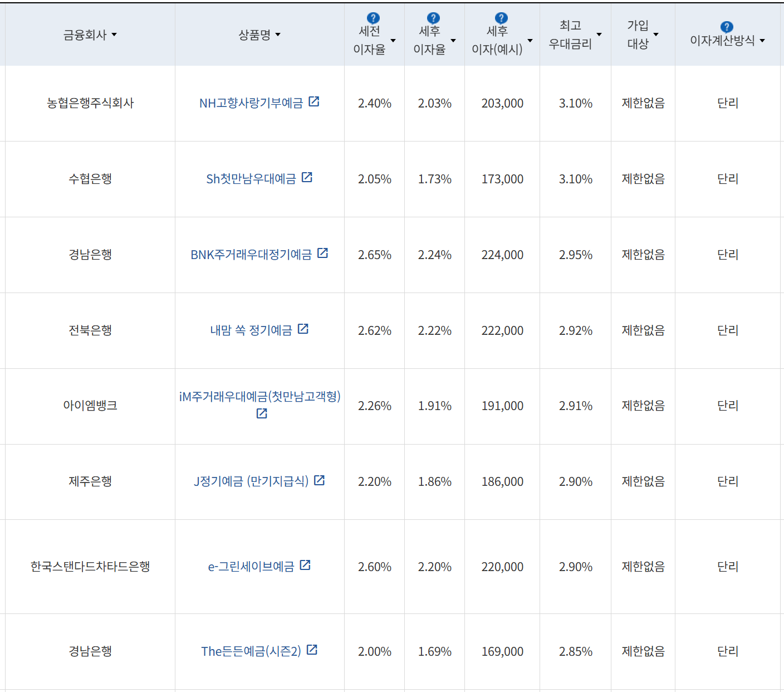Open external link icon for BNK주거래우대정기예금
The width and height of the screenshot is (784, 692).
tap(322, 253)
